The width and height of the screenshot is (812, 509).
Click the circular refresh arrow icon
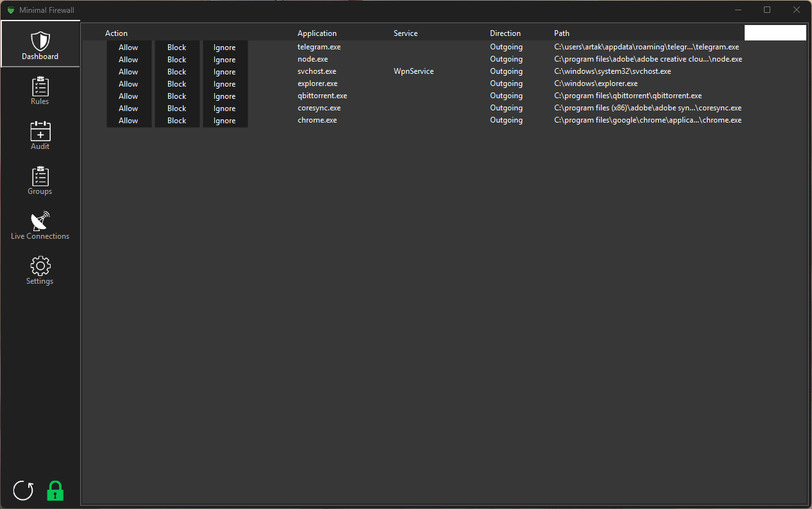(x=23, y=491)
